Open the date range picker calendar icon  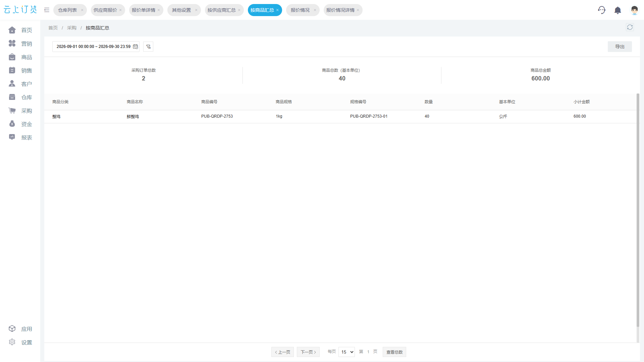[136, 47]
